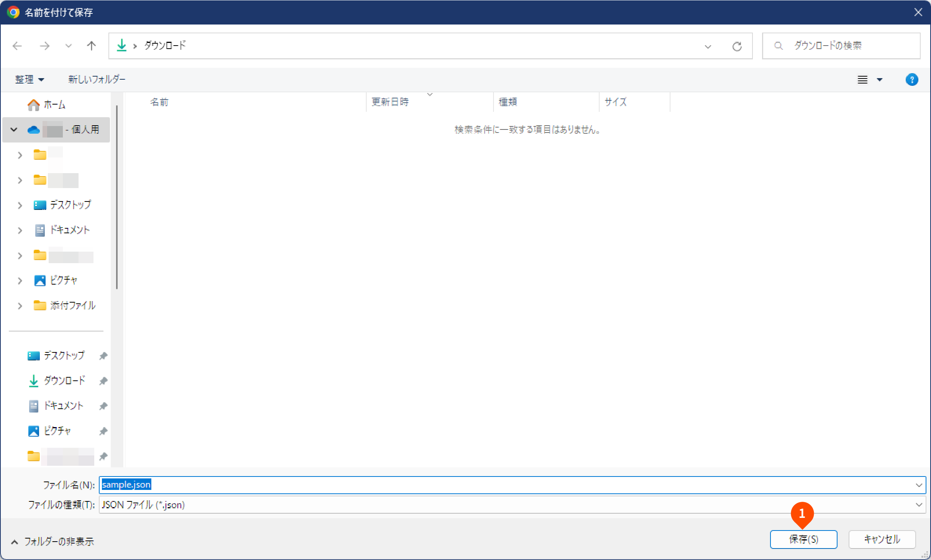Open pinned ドキュメント quick access
Viewport: 931px width, 560px height.
click(63, 406)
